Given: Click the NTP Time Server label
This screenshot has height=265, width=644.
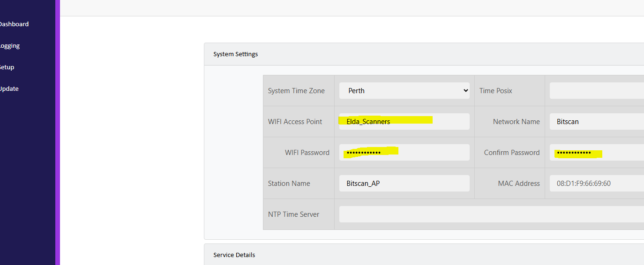Looking at the screenshot, I should [293, 214].
